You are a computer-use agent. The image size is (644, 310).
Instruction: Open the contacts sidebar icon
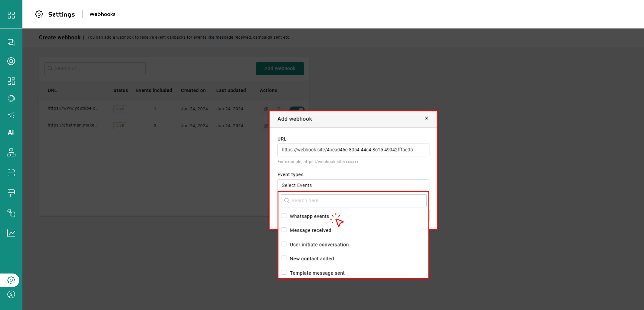click(x=11, y=61)
